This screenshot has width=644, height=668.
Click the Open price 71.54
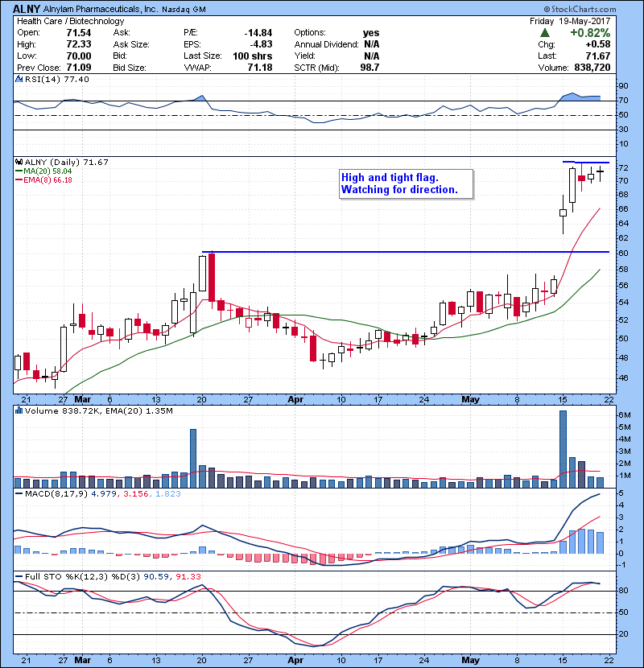pos(79,33)
